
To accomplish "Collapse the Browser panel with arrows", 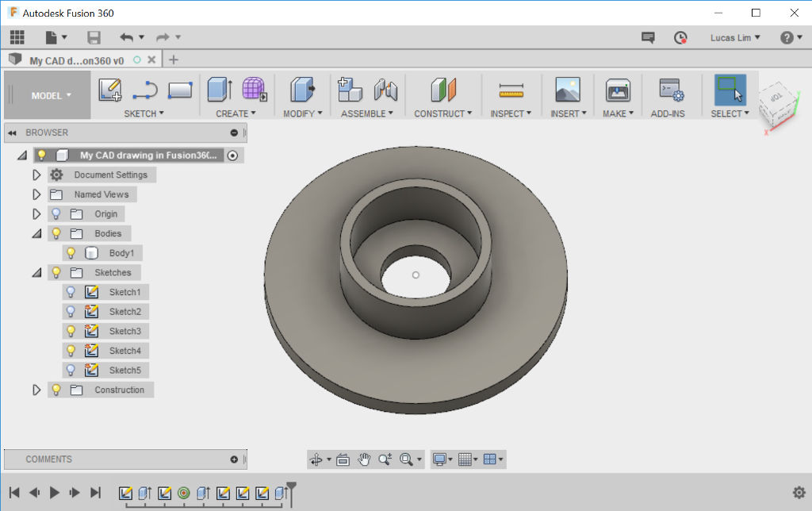I will (x=13, y=133).
